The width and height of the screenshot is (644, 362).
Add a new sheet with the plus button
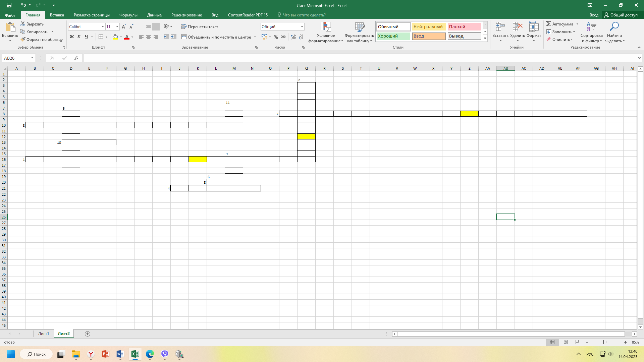88,334
